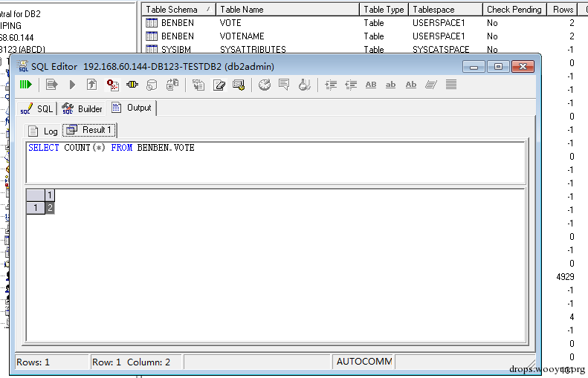
Task: Click the yellow connection plug toolbar icon
Action: coord(132,85)
